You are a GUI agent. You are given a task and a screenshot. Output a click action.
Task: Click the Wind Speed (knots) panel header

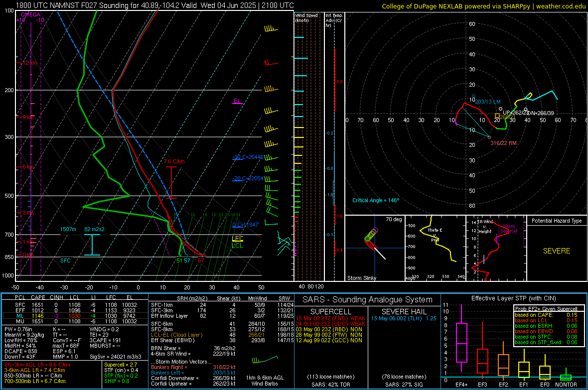[306, 17]
